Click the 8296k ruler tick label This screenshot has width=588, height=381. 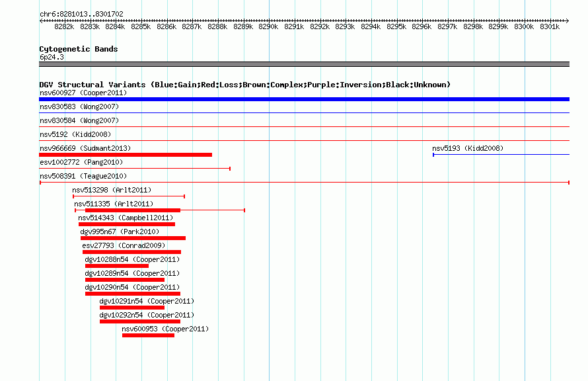422,26
